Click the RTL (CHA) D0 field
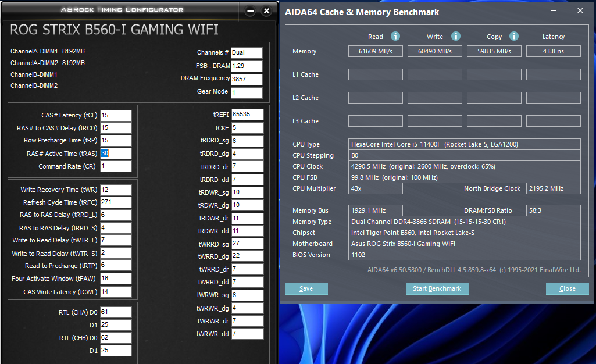The height and width of the screenshot is (364, 596). pyautogui.click(x=116, y=312)
